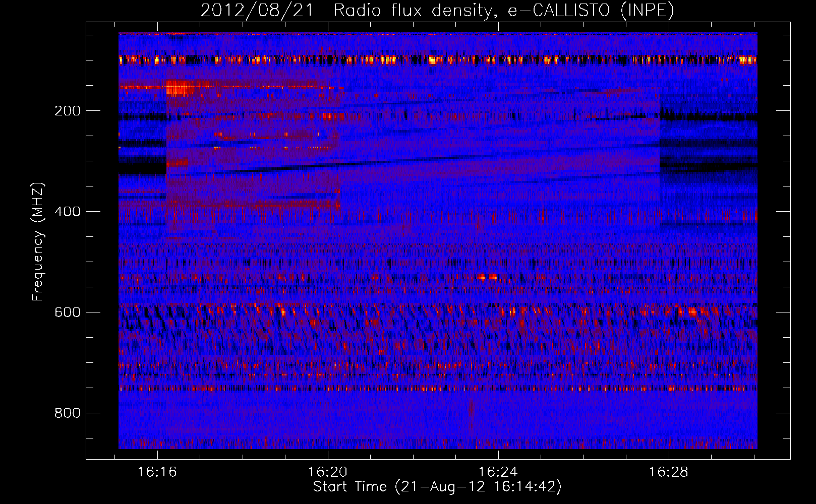The height and width of the screenshot is (504, 816).
Task: Click the 16:28 time tick label
Action: tap(669, 472)
